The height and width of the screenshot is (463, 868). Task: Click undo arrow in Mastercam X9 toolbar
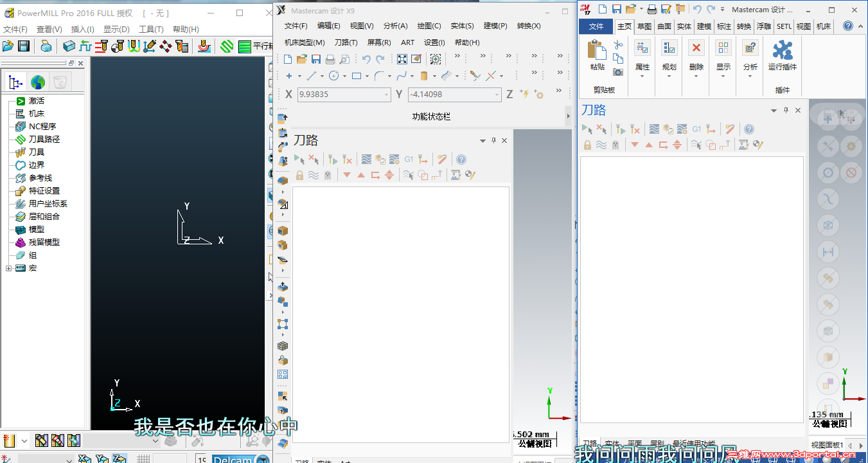(366, 59)
